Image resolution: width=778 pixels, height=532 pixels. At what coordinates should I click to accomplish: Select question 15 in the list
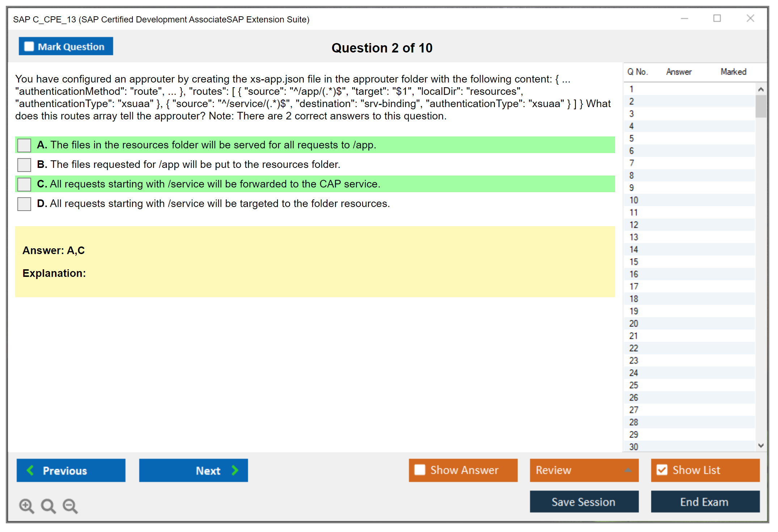[x=634, y=262]
